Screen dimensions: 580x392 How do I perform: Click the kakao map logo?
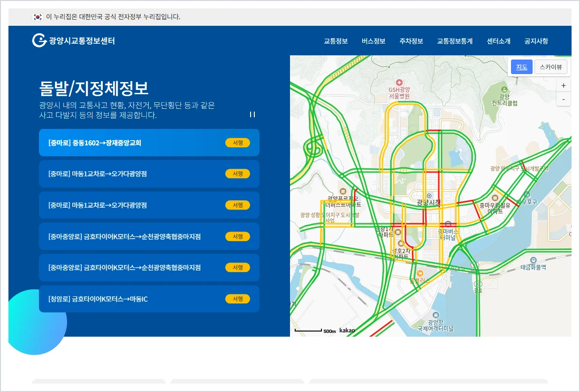pyautogui.click(x=347, y=331)
